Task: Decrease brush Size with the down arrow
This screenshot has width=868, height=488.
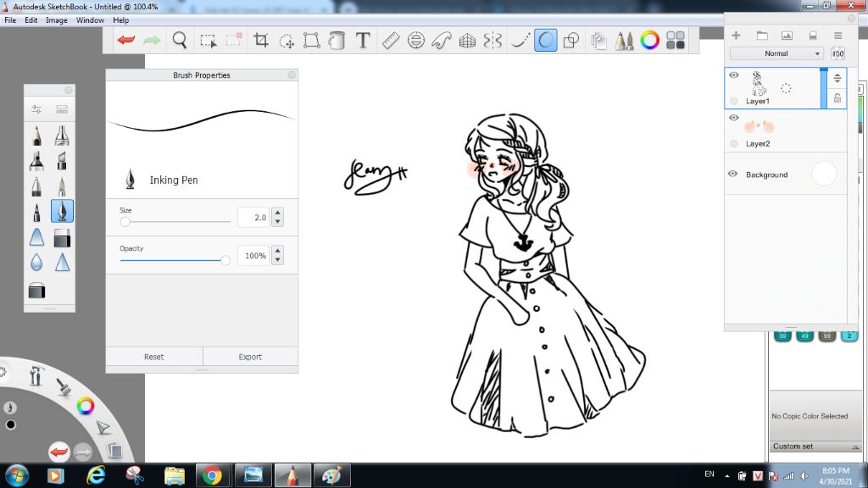Action: point(278,222)
